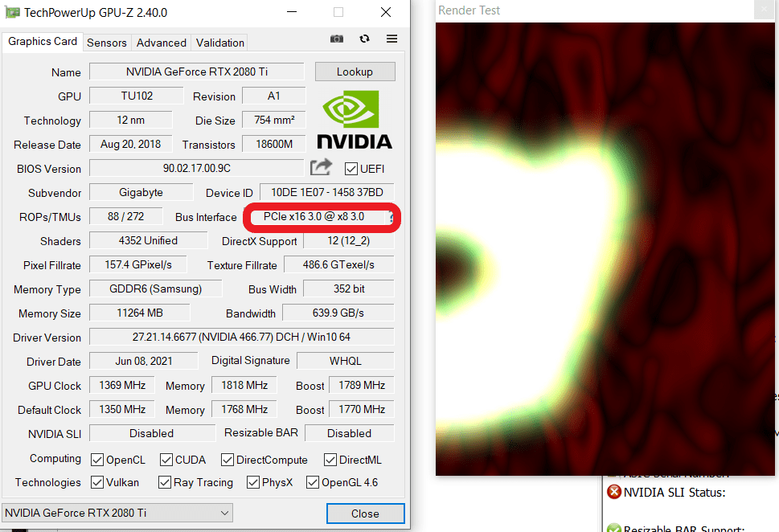
Task: Toggle the PhysX checkbox
Action: point(253,482)
